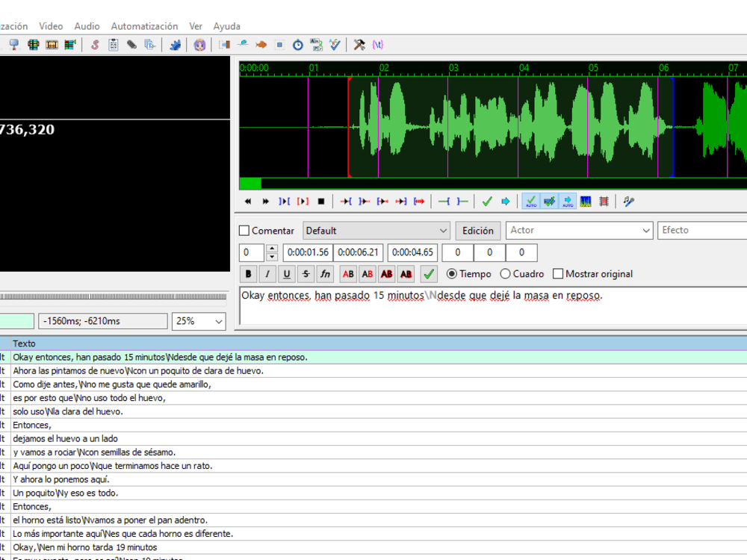Click the video seek bar slider
This screenshot has width=747, height=560.
(x=112, y=296)
